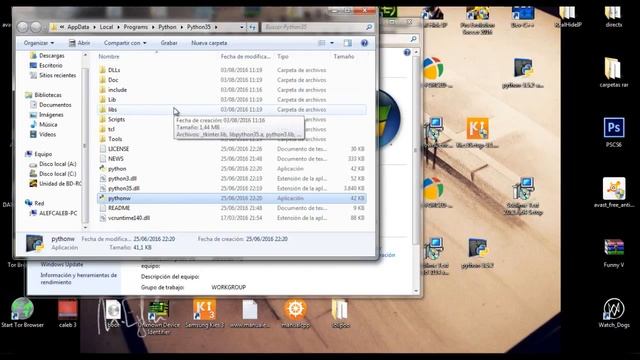
Task: Open the Compartir con dropdown
Action: (125, 43)
